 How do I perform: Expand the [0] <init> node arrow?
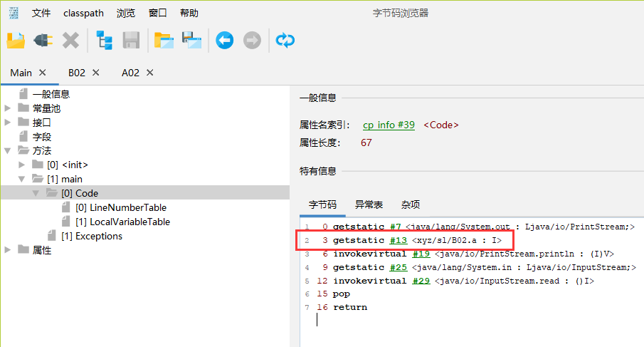(22, 165)
